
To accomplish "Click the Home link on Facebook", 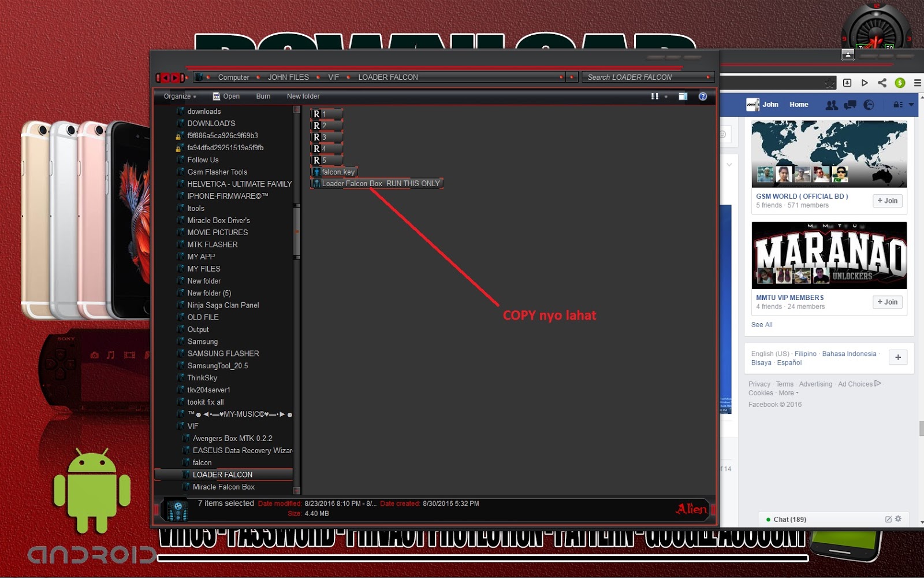I will pyautogui.click(x=799, y=105).
